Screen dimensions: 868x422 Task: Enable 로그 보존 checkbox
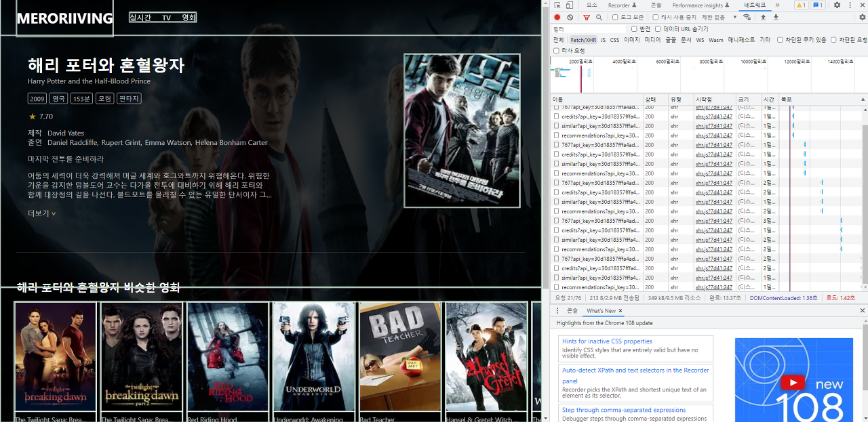click(x=616, y=17)
